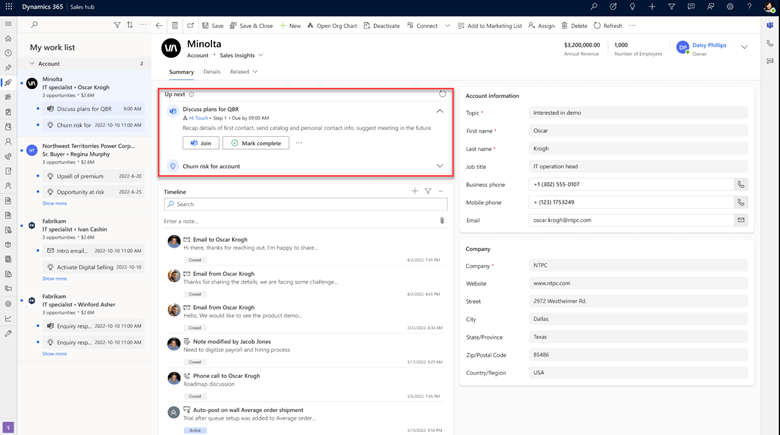Click the go back arrow in command bar
Image resolution: width=780 pixels, height=435 pixels.
(x=159, y=26)
